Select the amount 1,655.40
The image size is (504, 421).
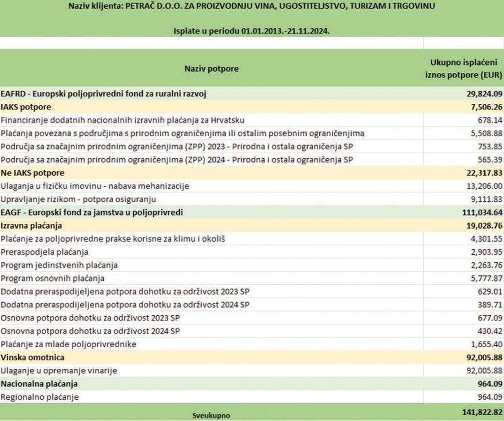487,344
